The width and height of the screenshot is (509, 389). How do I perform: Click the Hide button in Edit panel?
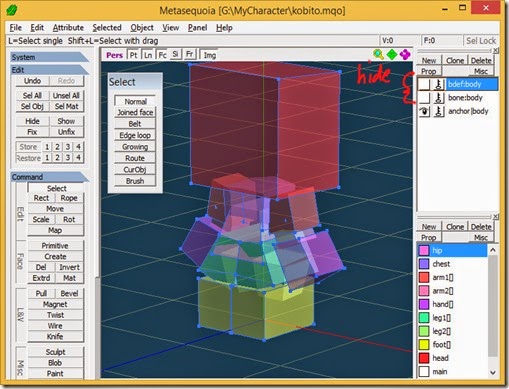coord(32,121)
